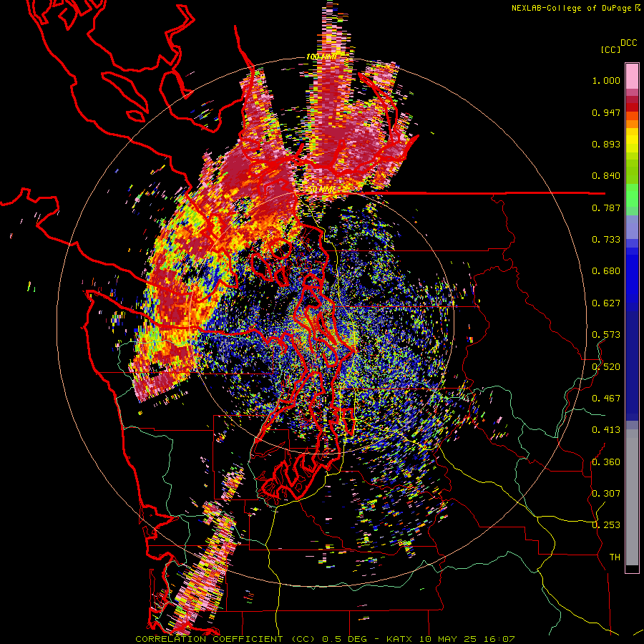The image size is (644, 644).
Task: Select the 0.467 scale value
Action: [606, 399]
